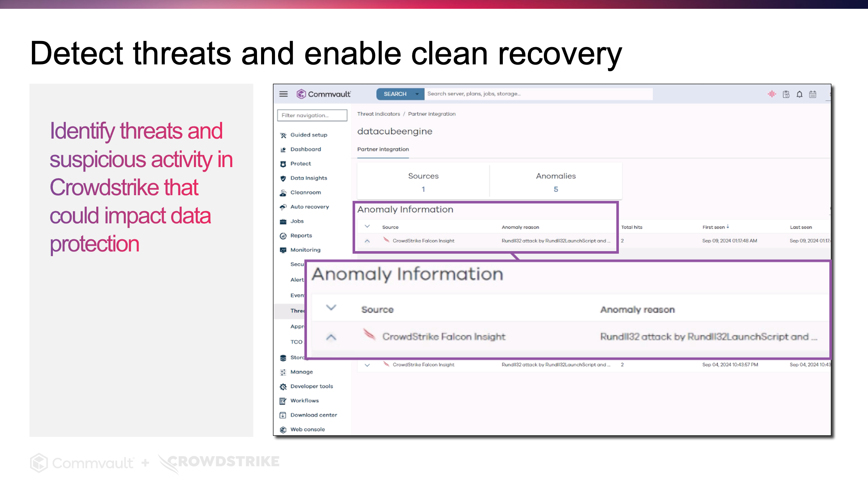Select the Auto recovery option
The width and height of the screenshot is (868, 488).
tap(310, 206)
